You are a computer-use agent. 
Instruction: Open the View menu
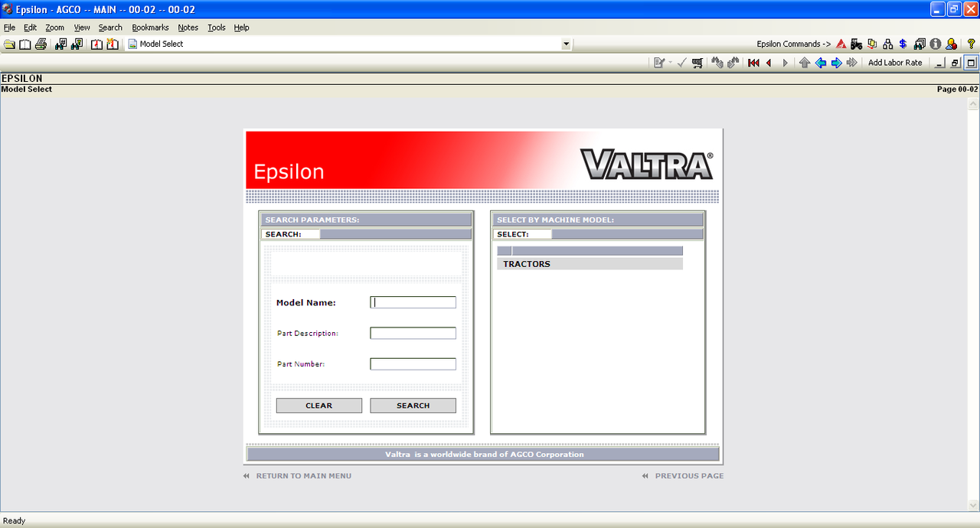pos(82,28)
